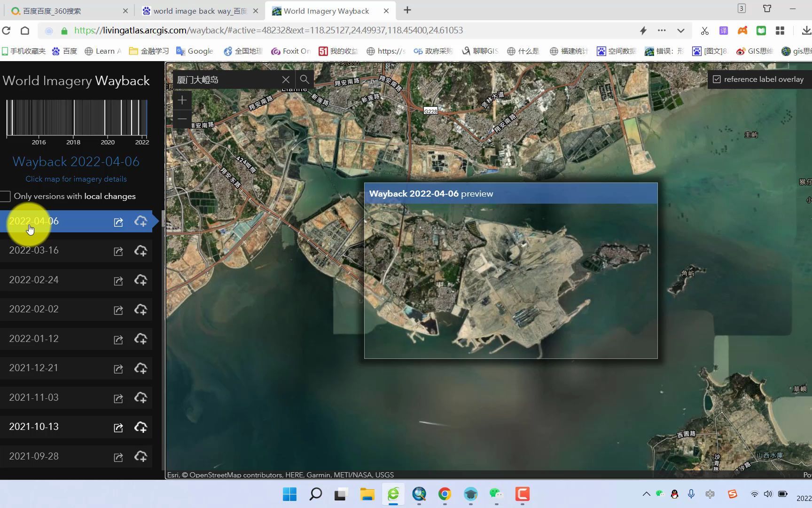
Task: Add 2021-11-03 to export cloud
Action: pyautogui.click(x=141, y=398)
